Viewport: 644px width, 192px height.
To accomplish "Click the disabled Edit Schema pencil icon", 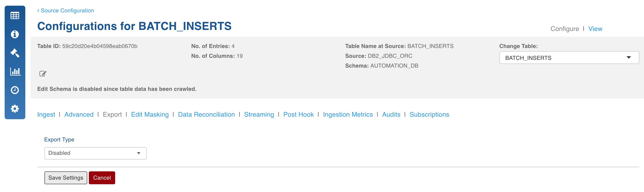I will coord(43,74).
